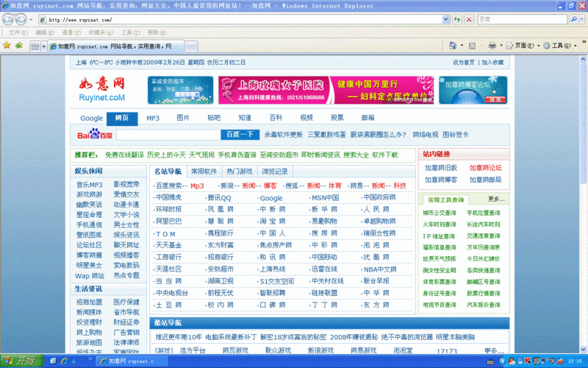Viewport: 588px width, 368px height.
Task: Click the Baidu 百度 logo
Action: point(95,134)
